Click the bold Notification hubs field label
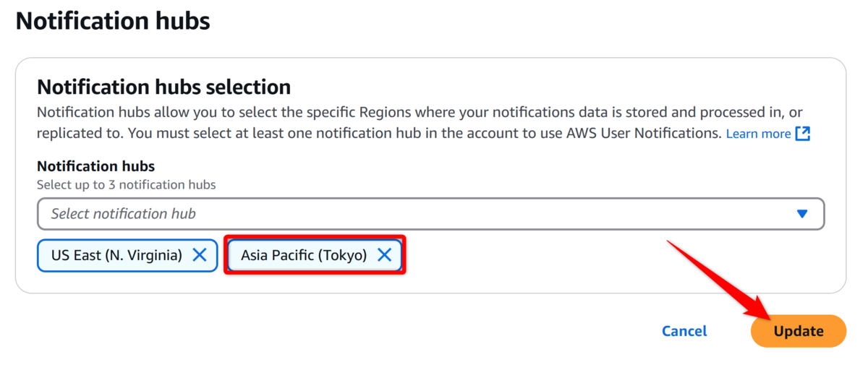The image size is (868, 370). (x=95, y=166)
